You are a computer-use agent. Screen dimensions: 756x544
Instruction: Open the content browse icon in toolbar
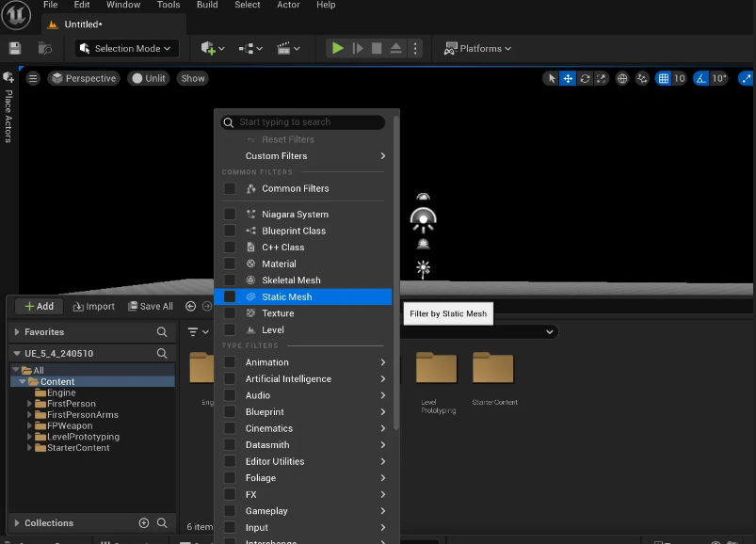[x=45, y=48]
